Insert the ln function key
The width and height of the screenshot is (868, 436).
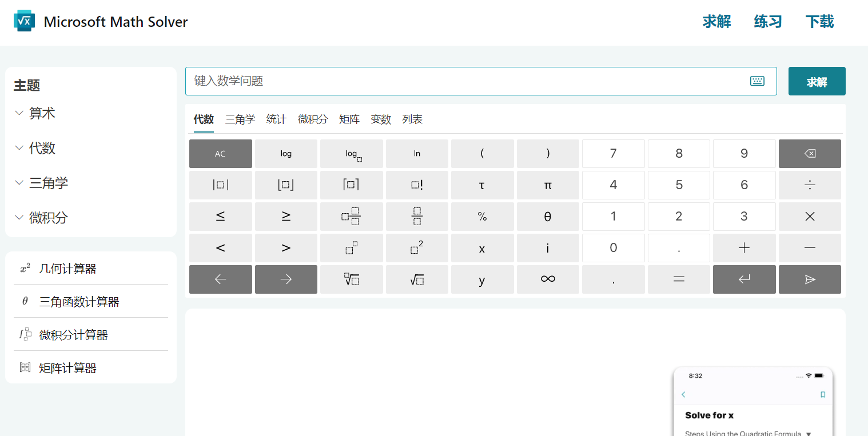tap(417, 154)
